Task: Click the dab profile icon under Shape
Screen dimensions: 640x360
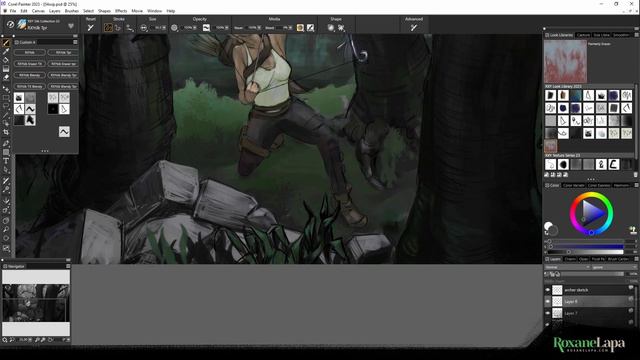Action: [x=331, y=28]
